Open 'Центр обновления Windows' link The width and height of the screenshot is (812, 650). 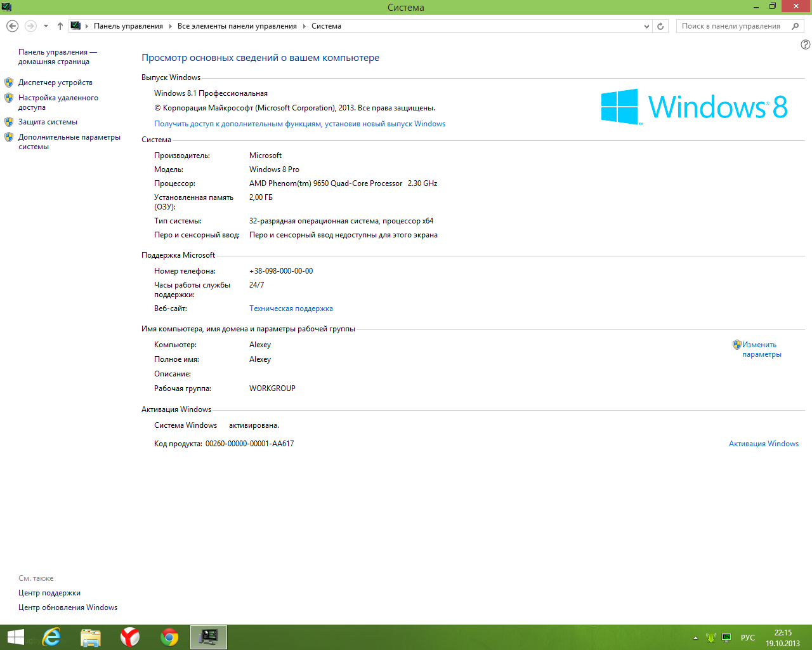[x=68, y=607]
